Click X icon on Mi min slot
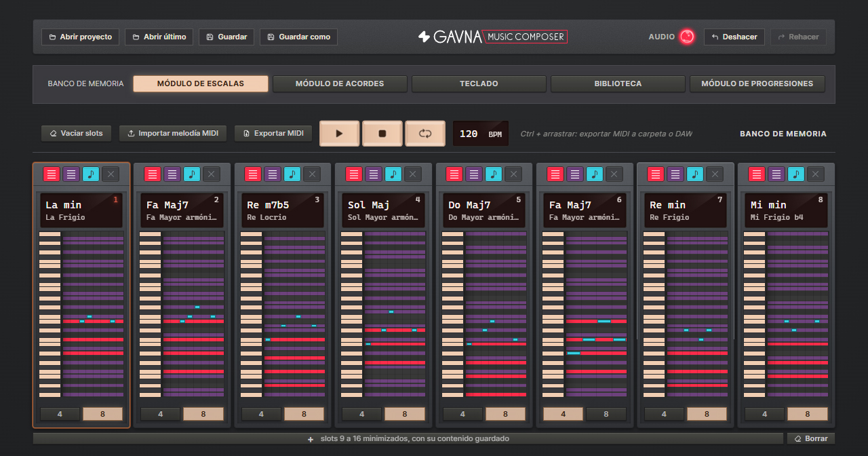Screen dimensions: 868x456 click(x=816, y=174)
